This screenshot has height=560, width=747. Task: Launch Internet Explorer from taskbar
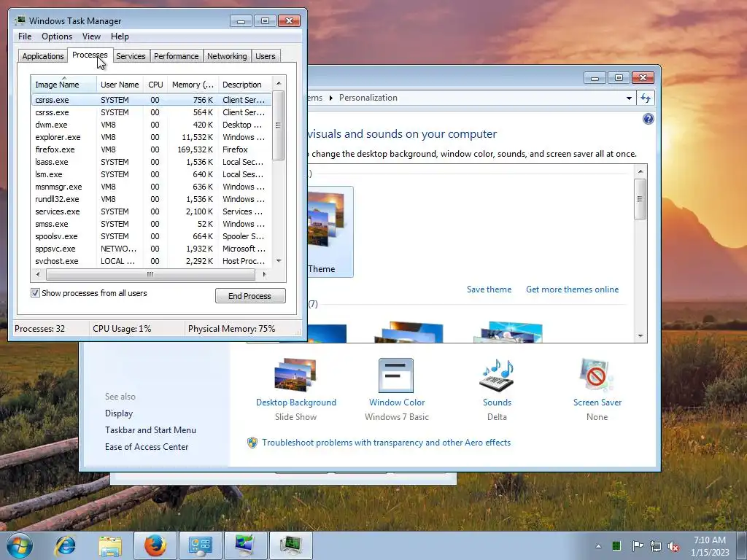(65, 545)
